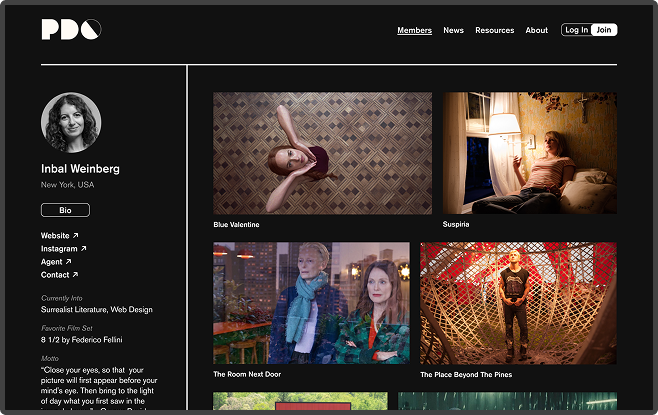View the Suspiria project image

(529, 153)
